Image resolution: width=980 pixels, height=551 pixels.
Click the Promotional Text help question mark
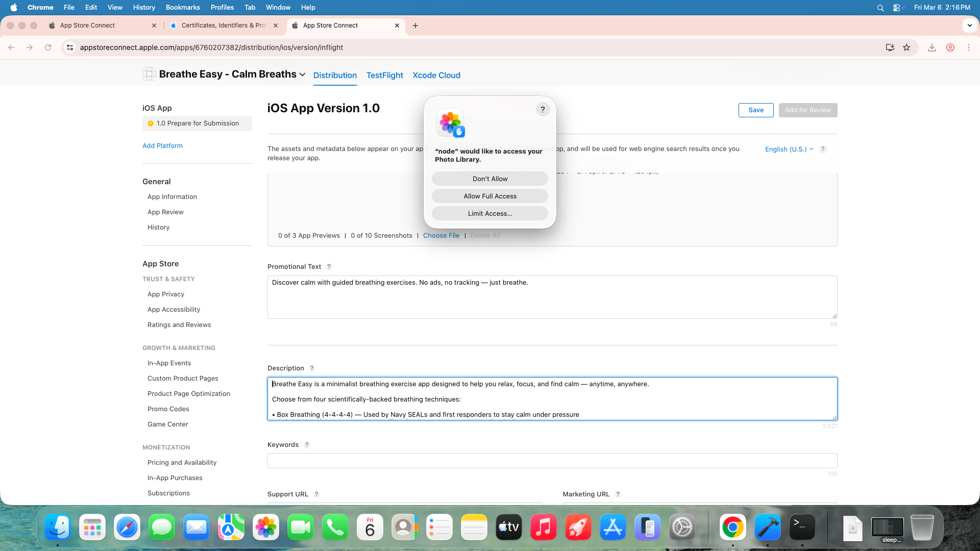click(329, 266)
